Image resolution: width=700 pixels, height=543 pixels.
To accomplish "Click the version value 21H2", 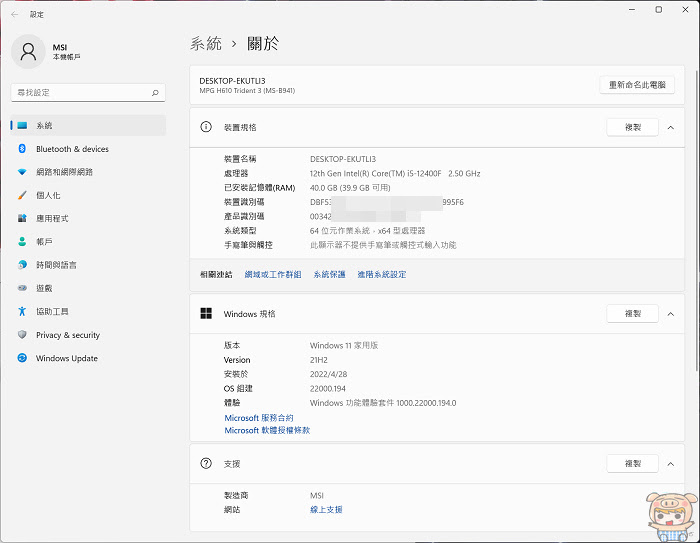I will tap(319, 360).
